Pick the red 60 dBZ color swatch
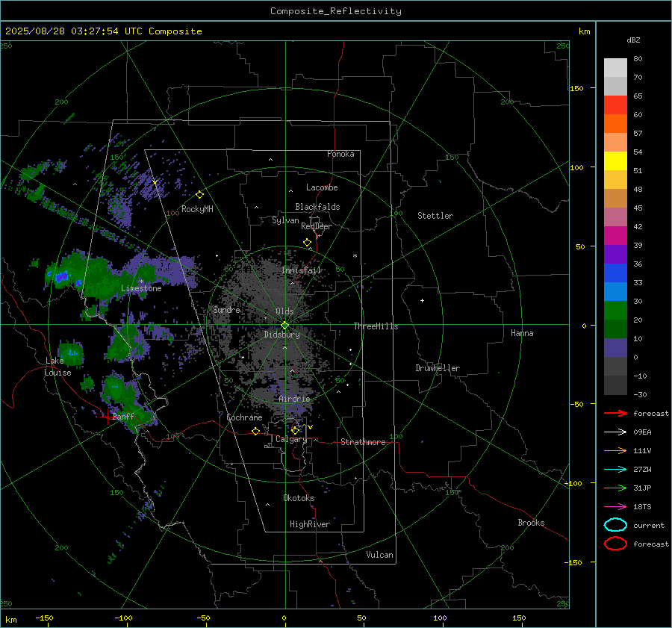The height and width of the screenshot is (628, 672). click(615, 105)
